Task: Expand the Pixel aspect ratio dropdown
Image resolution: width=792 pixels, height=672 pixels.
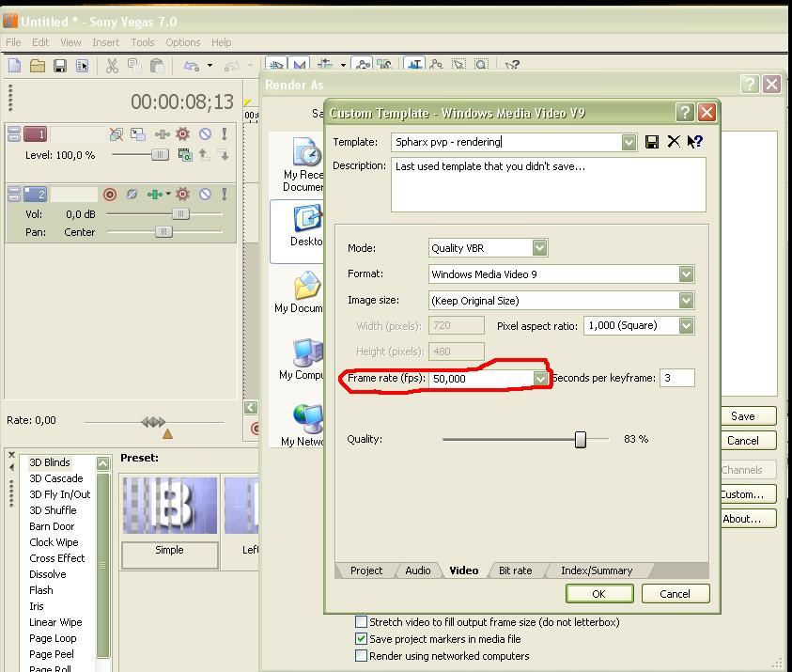Action: click(x=686, y=325)
